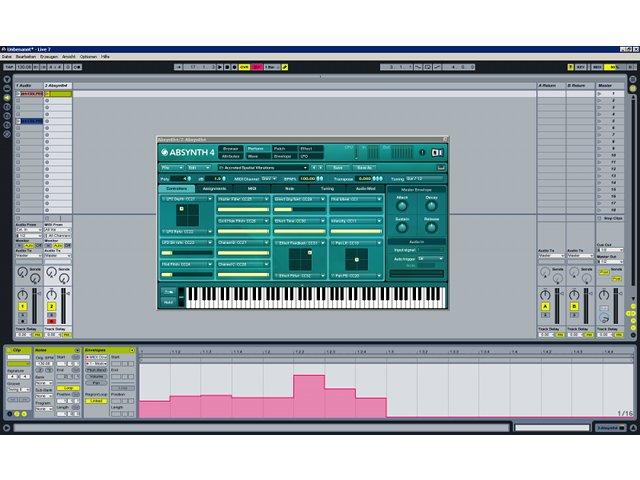The width and height of the screenshot is (640, 480).
Task: Click the Absynth audio in/out icon
Action: pyautogui.click(x=437, y=153)
